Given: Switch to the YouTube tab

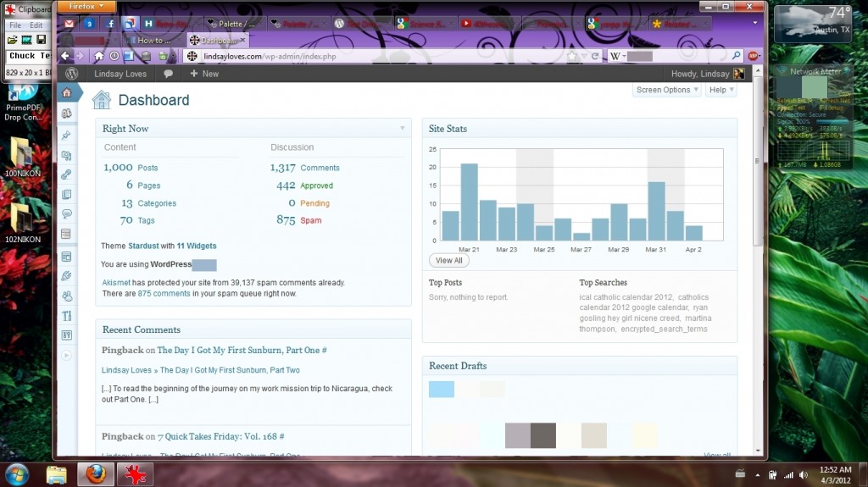Looking at the screenshot, I should (489, 24).
